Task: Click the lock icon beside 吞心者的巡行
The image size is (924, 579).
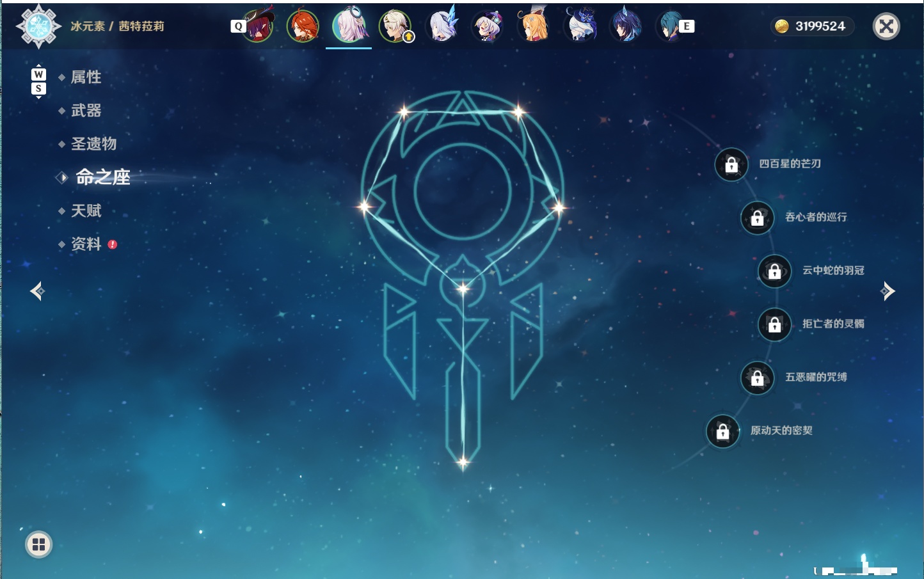Action: click(758, 218)
